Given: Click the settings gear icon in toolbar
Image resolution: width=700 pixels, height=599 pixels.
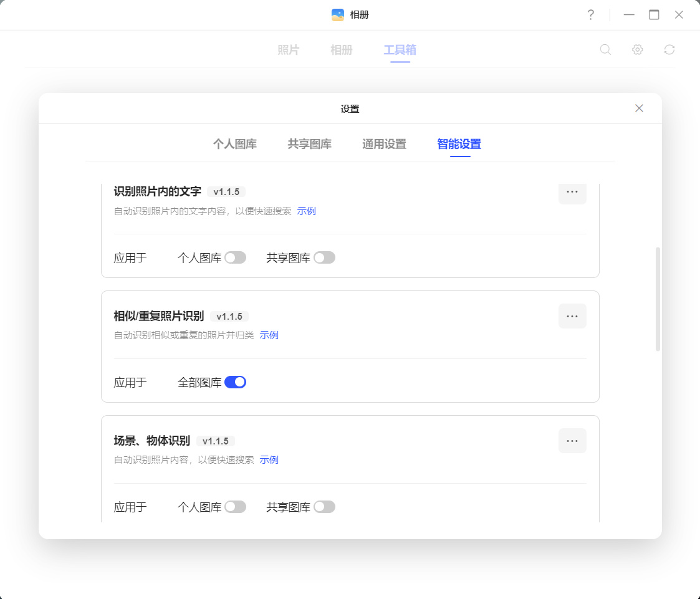Looking at the screenshot, I should coord(638,49).
